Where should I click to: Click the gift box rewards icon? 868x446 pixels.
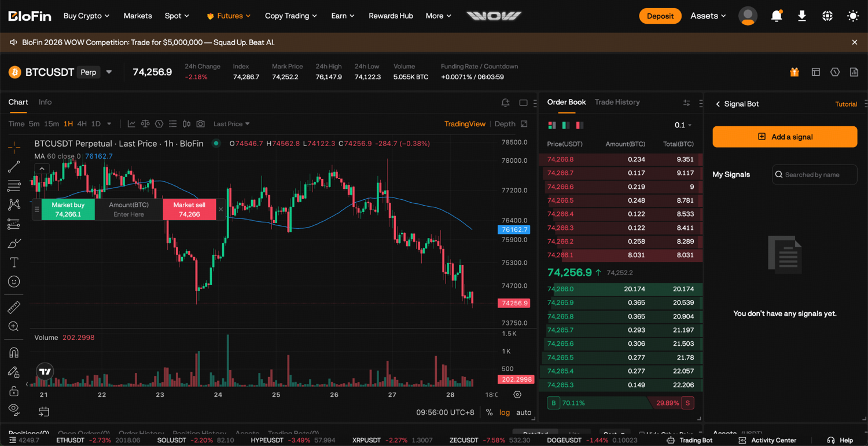click(x=795, y=72)
